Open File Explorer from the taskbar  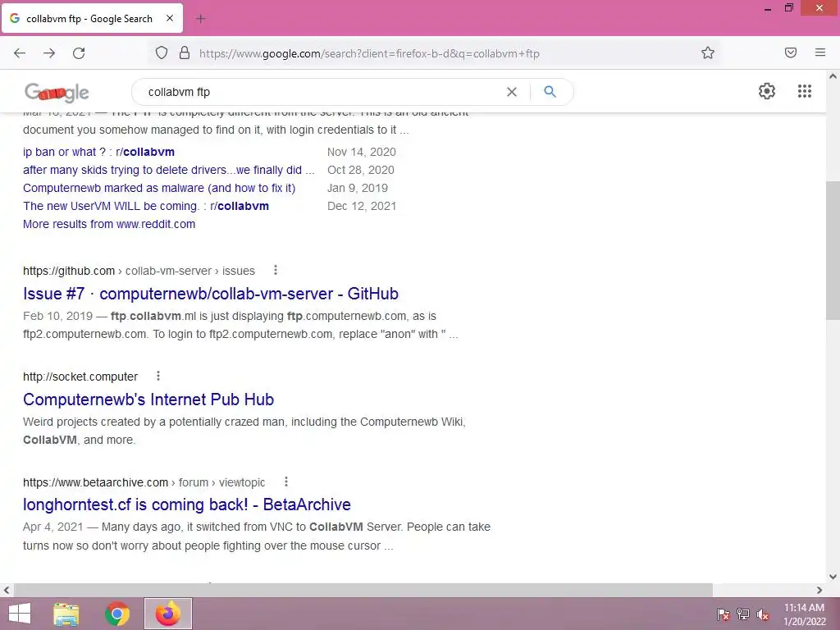(66, 614)
